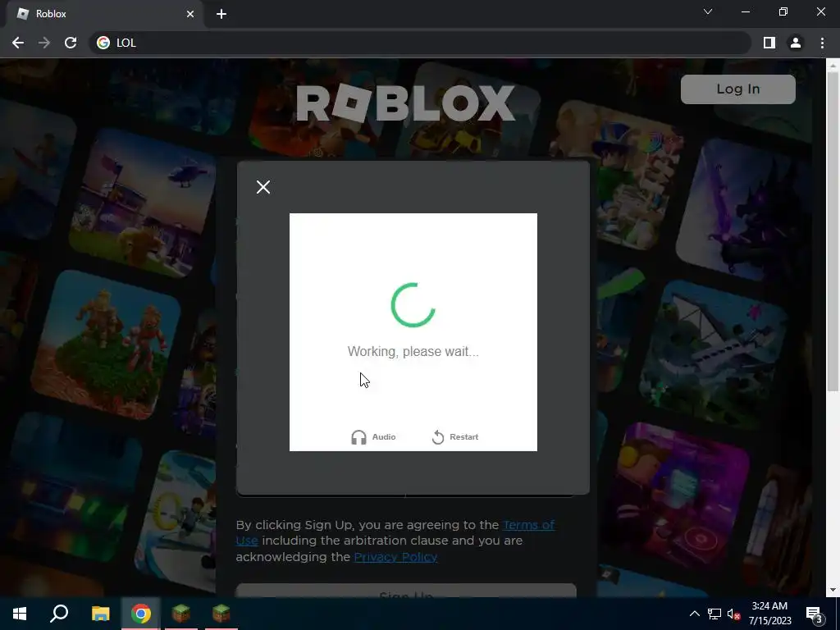This screenshot has height=630, width=840.
Task: Click the Log In button
Action: 737,89
